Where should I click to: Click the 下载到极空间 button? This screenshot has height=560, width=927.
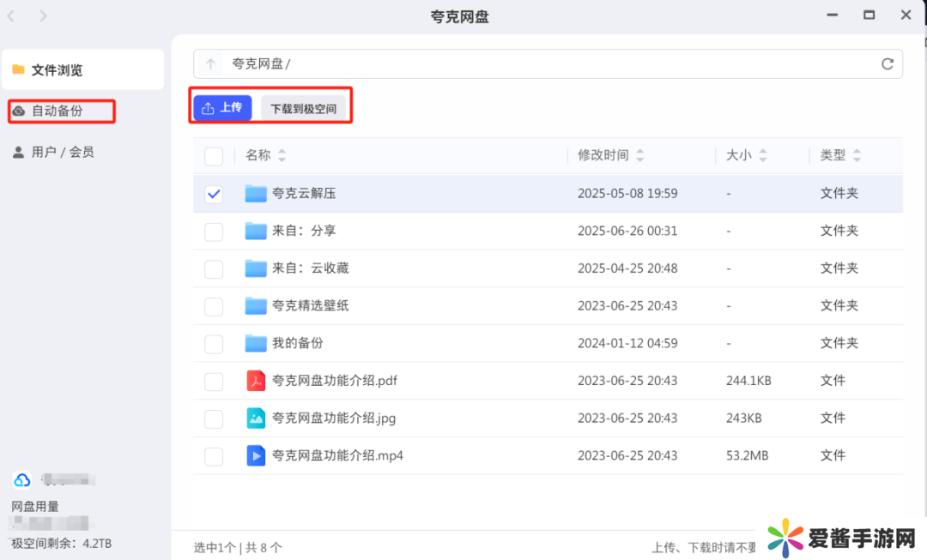click(303, 109)
